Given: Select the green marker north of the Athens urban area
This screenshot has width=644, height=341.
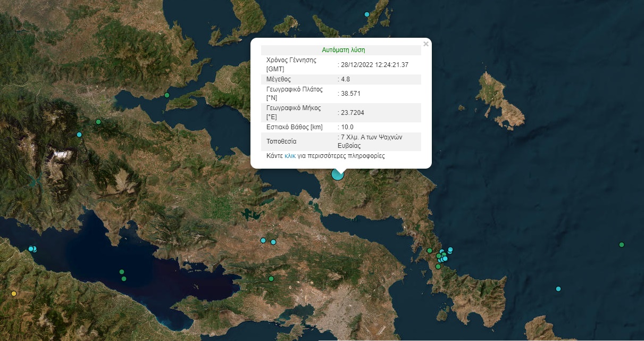Looking at the screenshot, I should 271,278.
